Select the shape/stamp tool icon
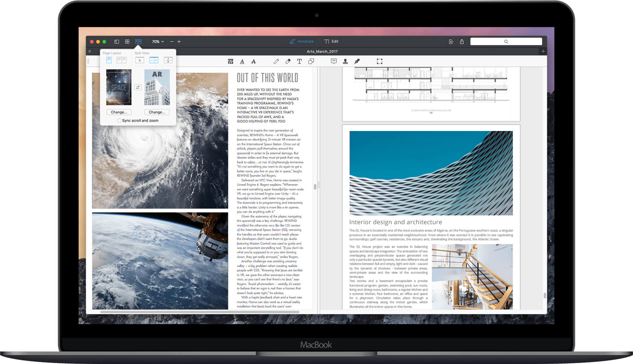 [x=346, y=61]
